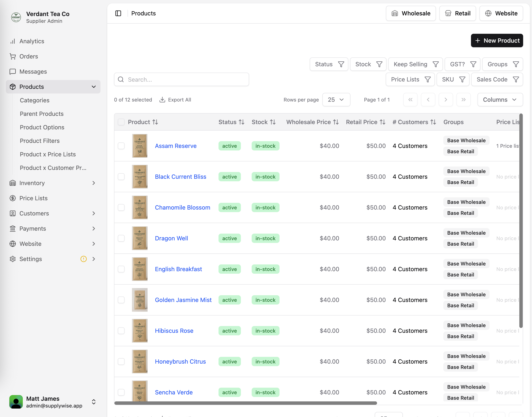Click the Export All download icon
This screenshot has width=532, height=417.
point(162,100)
